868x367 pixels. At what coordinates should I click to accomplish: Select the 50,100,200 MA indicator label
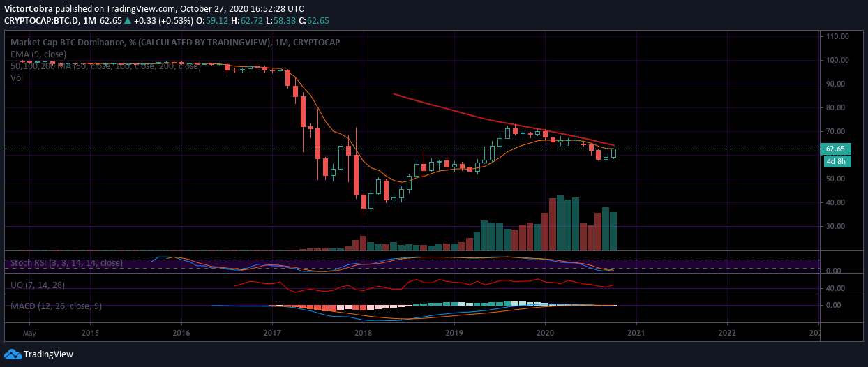coord(105,66)
